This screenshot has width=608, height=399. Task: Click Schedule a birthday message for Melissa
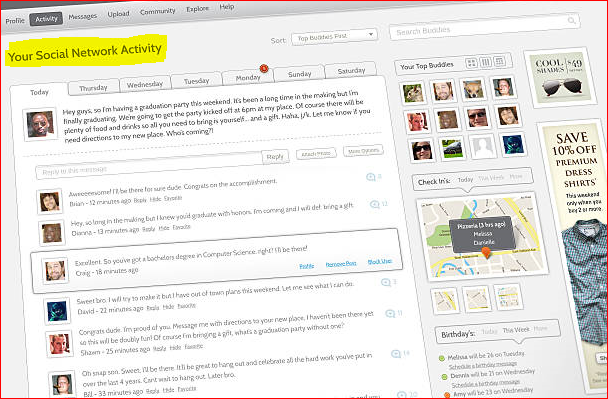point(483,365)
